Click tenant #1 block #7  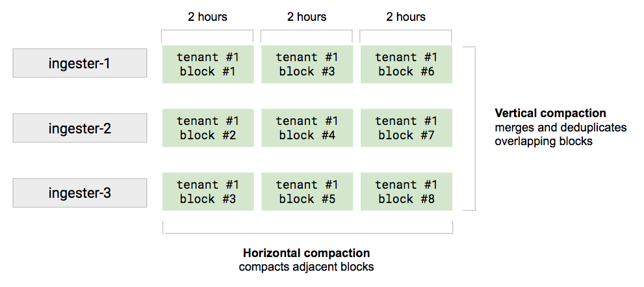point(406,128)
